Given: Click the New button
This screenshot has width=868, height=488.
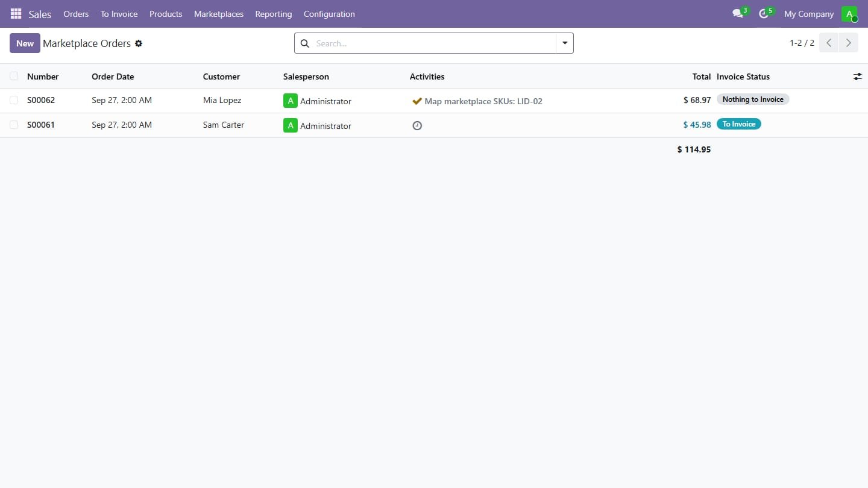Looking at the screenshot, I should click(x=25, y=43).
